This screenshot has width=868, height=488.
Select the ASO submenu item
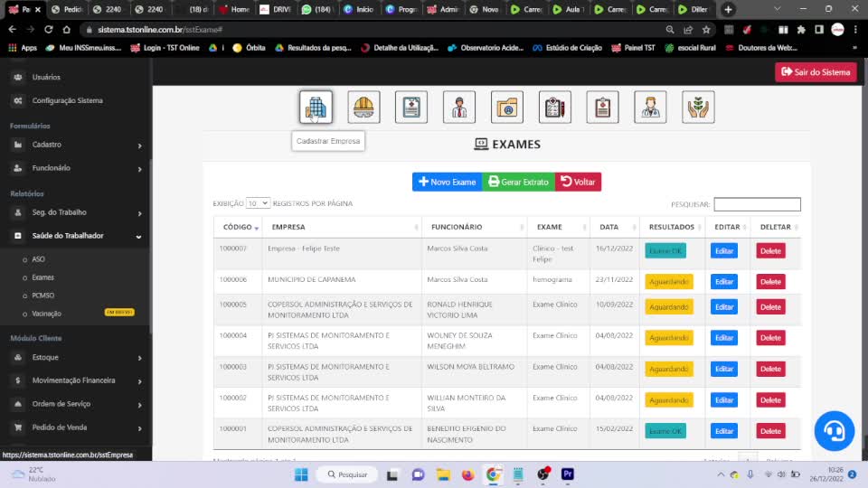[x=38, y=259]
